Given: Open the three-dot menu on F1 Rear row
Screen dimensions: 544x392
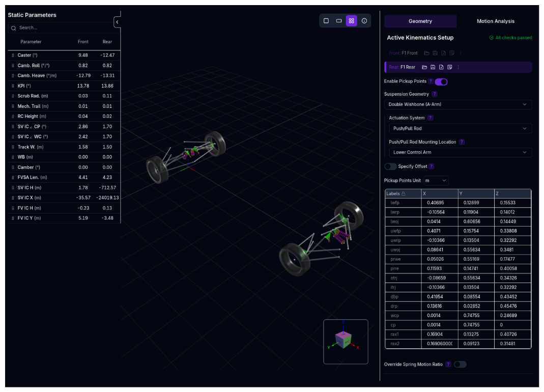Looking at the screenshot, I should (x=459, y=67).
